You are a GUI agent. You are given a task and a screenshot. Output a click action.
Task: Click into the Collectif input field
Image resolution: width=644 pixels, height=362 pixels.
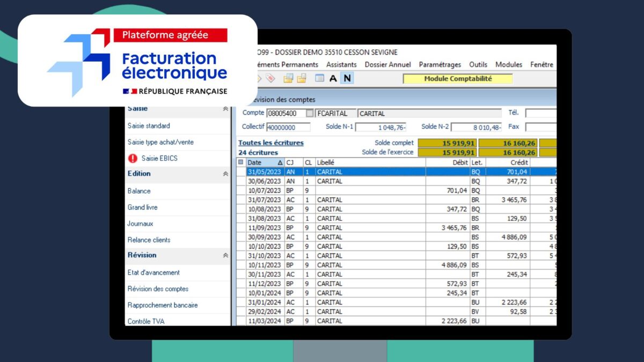288,127
